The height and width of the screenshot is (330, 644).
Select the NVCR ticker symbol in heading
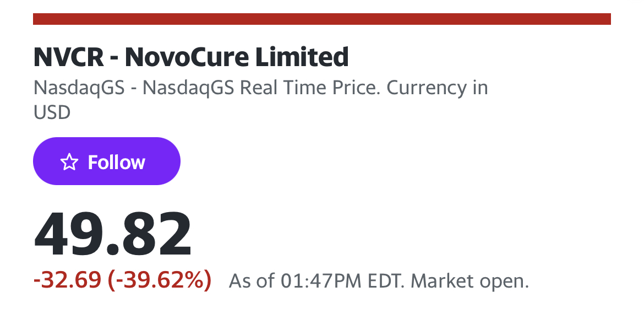pyautogui.click(x=69, y=57)
